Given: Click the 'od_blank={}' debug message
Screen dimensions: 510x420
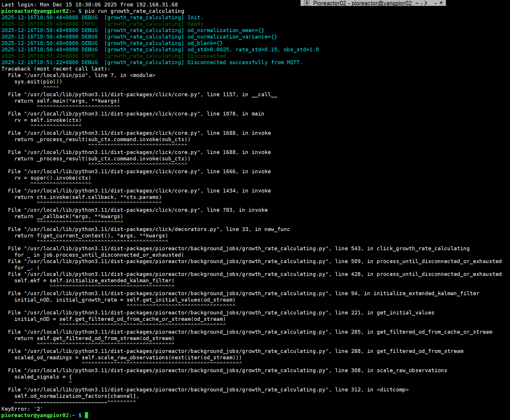Looking at the screenshot, I should tap(205, 43).
